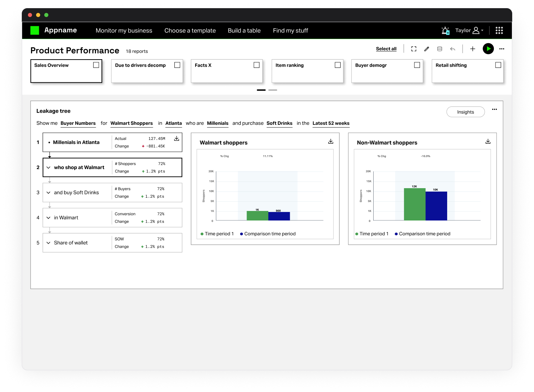Click the Insights button

[x=465, y=112]
